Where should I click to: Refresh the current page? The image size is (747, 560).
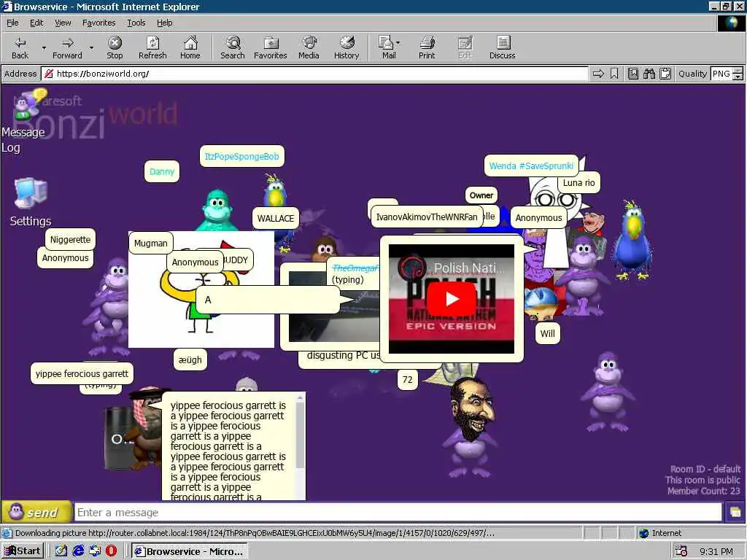click(152, 47)
